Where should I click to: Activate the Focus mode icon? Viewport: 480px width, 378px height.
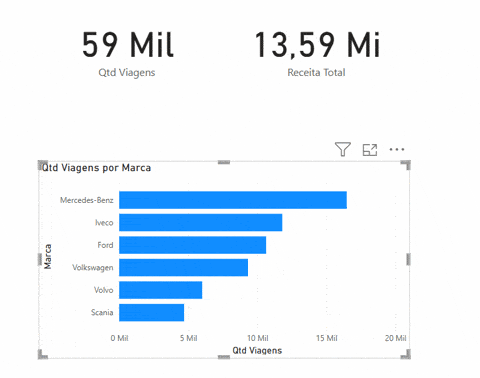(x=370, y=150)
